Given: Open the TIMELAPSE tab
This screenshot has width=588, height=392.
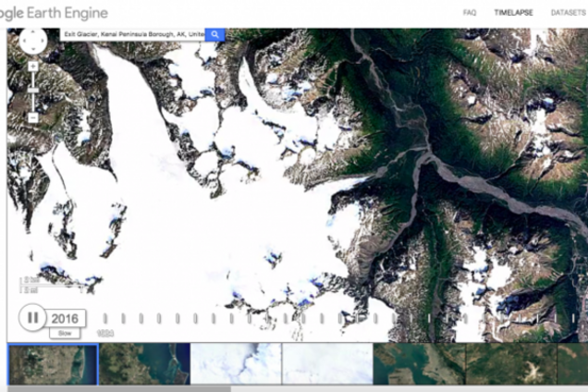Looking at the screenshot, I should (x=513, y=13).
